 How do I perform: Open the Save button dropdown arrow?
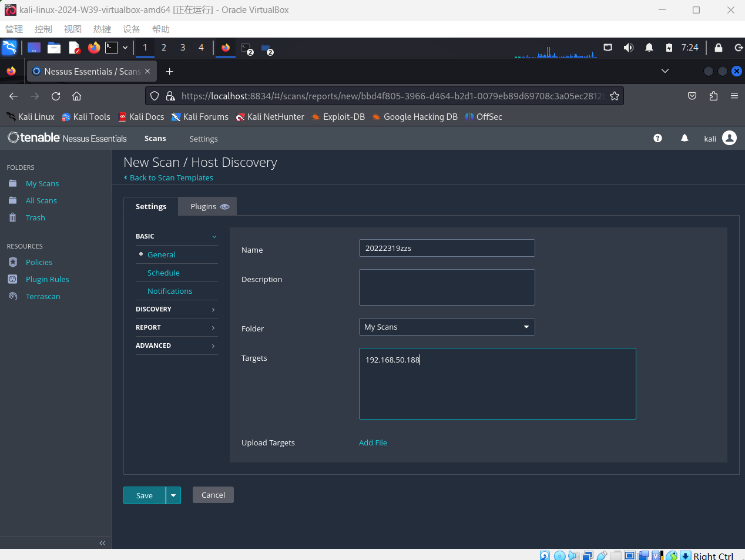(173, 495)
